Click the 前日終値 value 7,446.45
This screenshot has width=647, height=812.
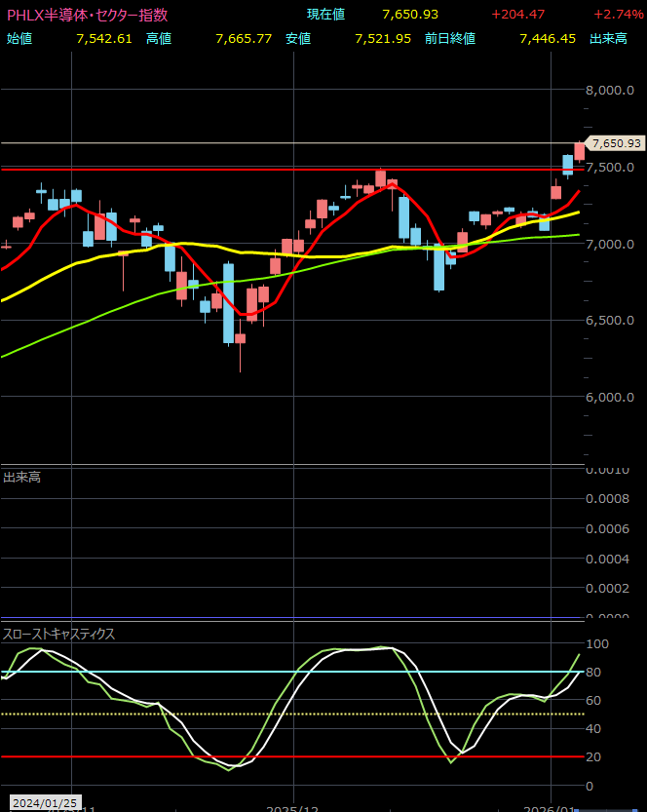pyautogui.click(x=547, y=39)
